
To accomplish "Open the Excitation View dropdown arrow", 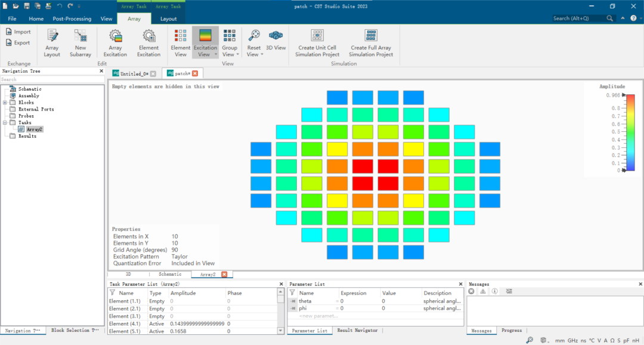I will [x=216, y=55].
